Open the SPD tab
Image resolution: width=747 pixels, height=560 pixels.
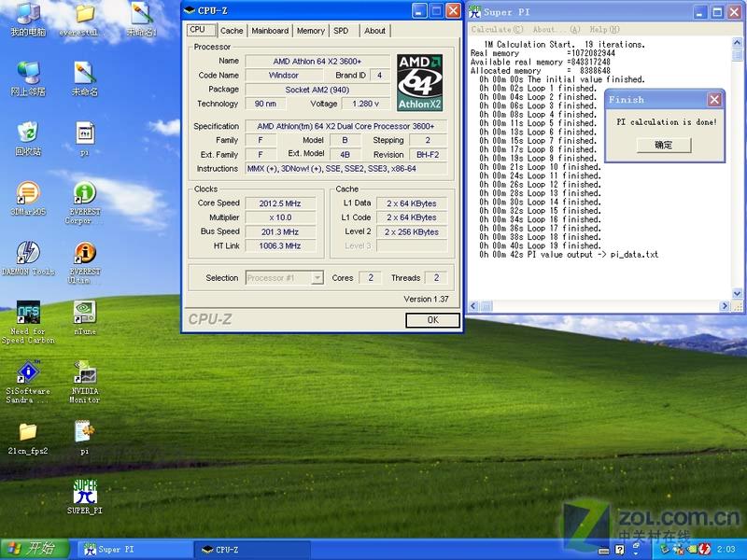click(x=341, y=31)
